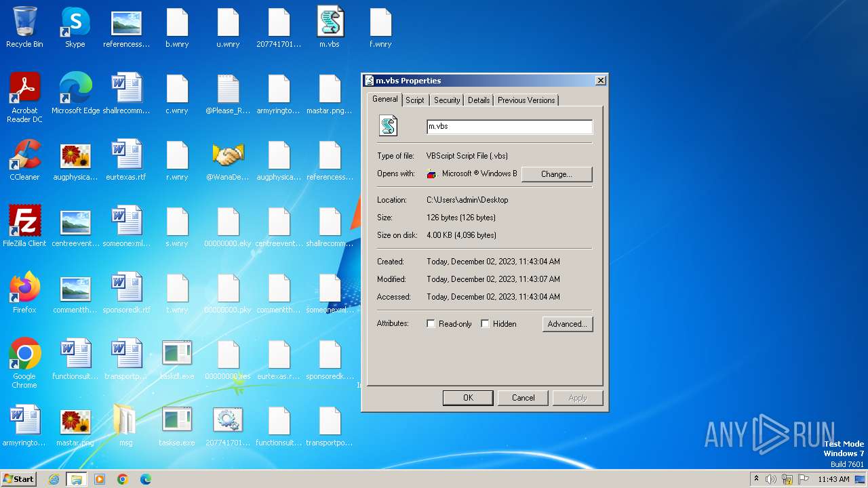Select the Firefox desktop shortcut

pyautogui.click(x=24, y=293)
